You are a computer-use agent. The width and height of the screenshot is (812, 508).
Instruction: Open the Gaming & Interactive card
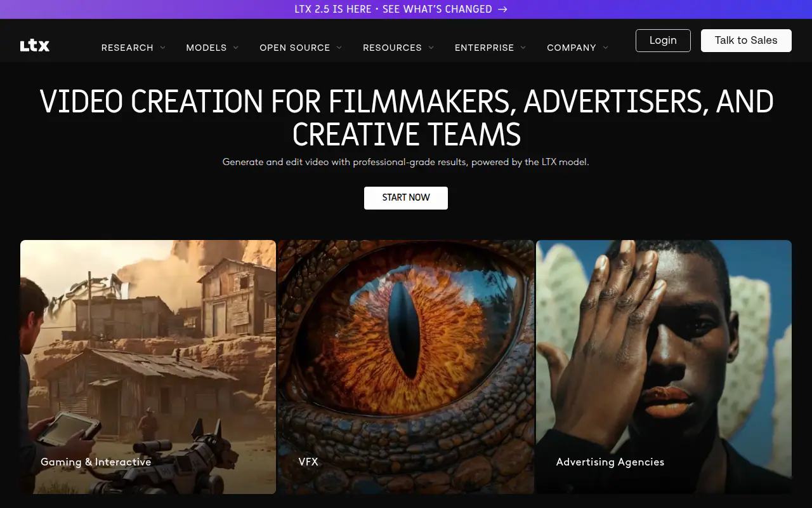pyautogui.click(x=148, y=367)
